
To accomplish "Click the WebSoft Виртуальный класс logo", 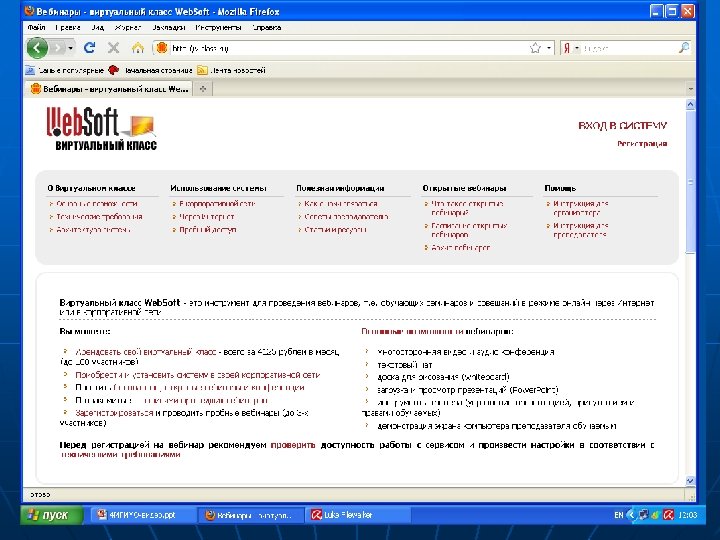I will tap(101, 129).
